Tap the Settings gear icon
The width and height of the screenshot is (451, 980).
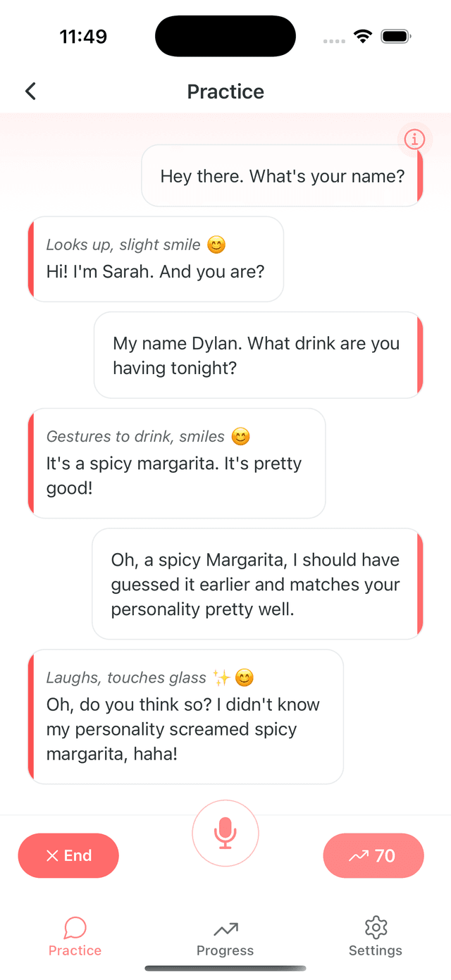coord(376,927)
